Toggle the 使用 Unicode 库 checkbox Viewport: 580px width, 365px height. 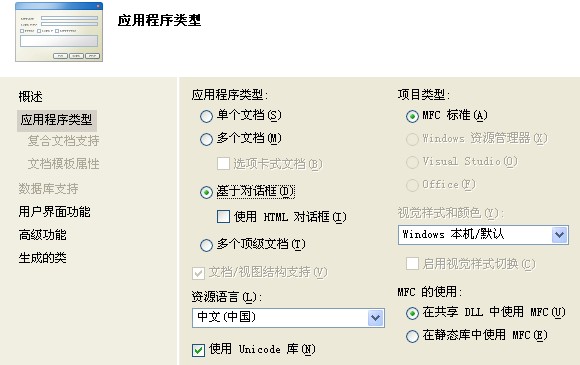pos(199,350)
